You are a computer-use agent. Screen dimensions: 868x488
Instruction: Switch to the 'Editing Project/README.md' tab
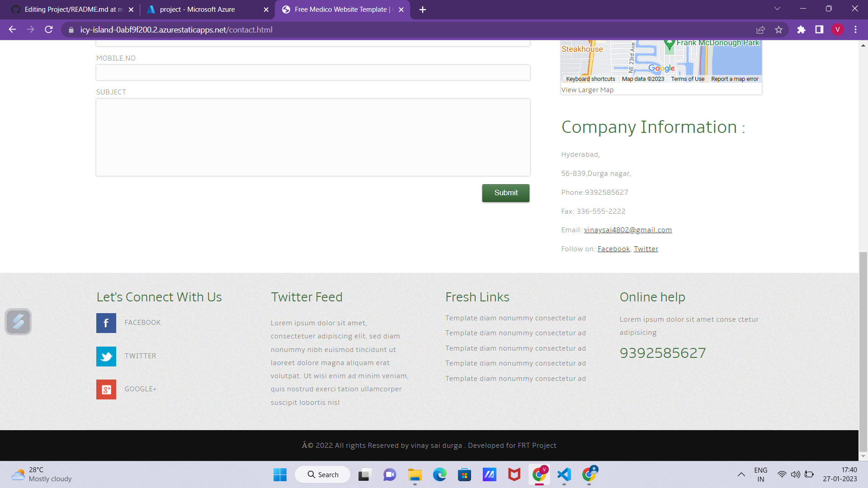tap(68, 9)
